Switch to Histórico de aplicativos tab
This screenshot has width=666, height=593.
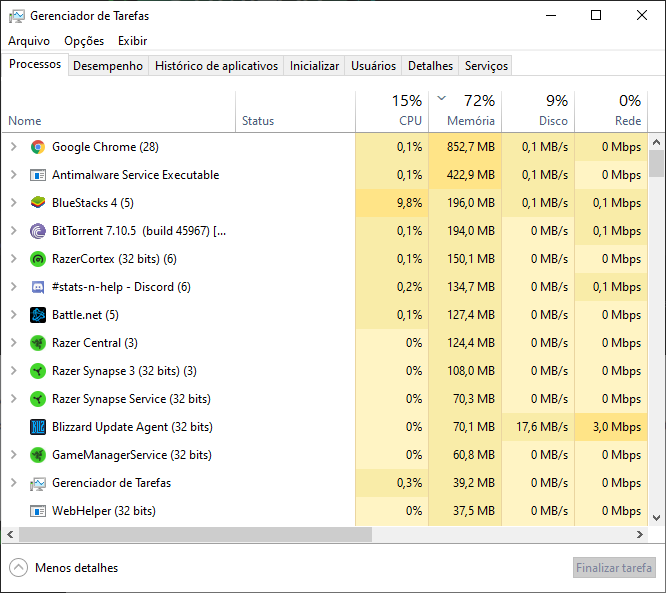point(216,66)
